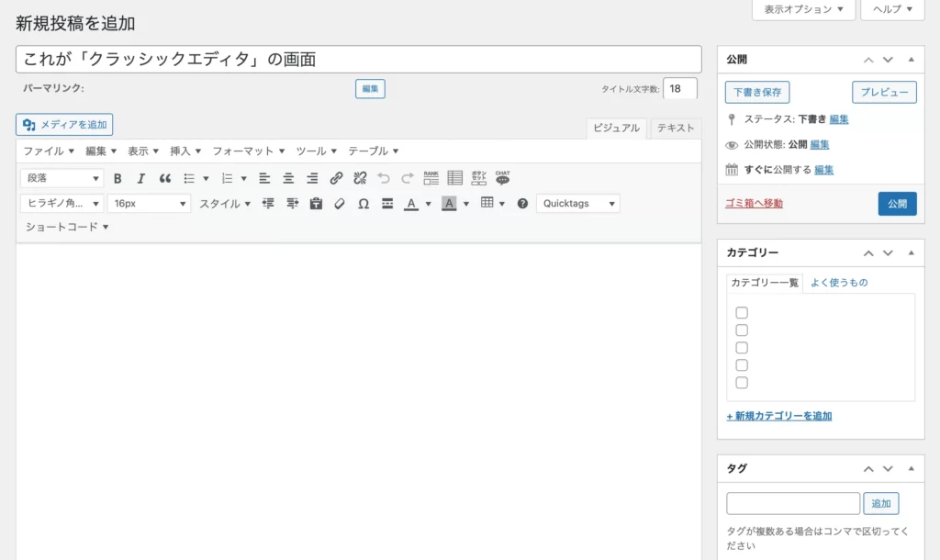Click the 新規カテゴリーを追加 link
Viewport: 940px width, 560px height.
[779, 416]
